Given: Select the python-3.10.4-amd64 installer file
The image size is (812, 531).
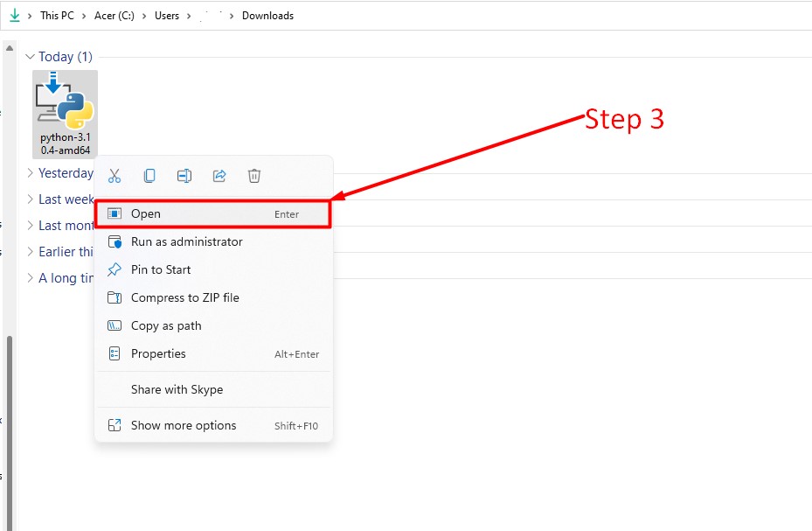Looking at the screenshot, I should point(66,114).
